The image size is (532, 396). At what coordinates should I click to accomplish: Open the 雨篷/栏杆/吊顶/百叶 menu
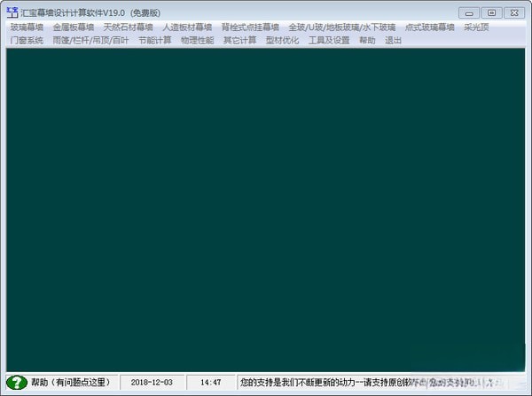pos(90,41)
